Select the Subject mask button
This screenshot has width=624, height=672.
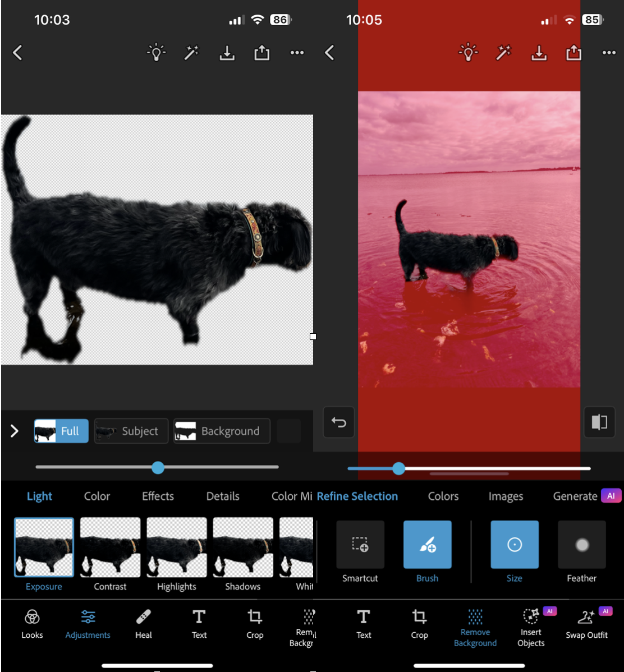pyautogui.click(x=131, y=431)
